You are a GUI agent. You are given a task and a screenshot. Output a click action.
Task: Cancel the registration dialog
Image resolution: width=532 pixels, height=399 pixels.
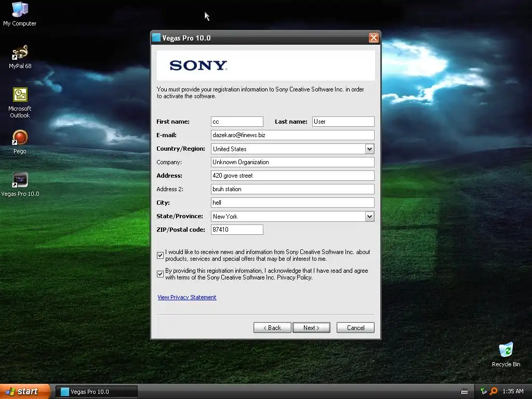355,327
